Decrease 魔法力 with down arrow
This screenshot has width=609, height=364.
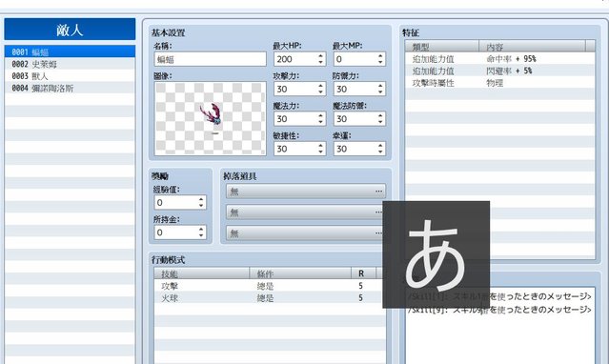321,122
